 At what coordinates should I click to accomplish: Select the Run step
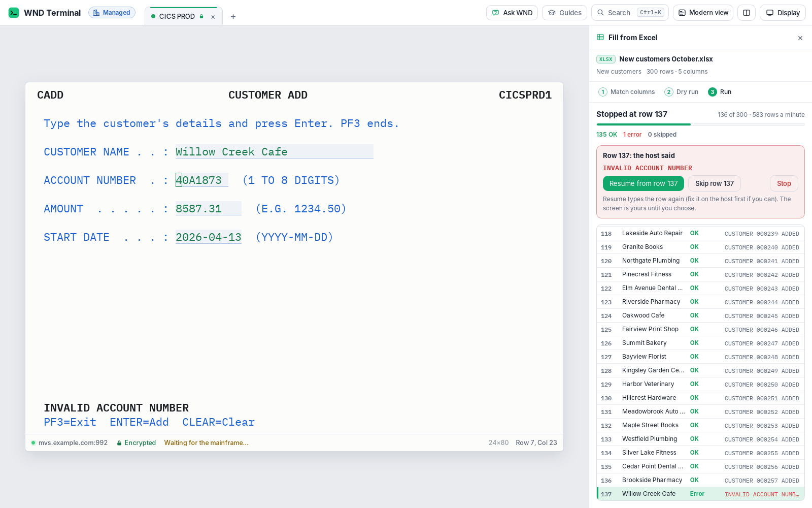click(720, 92)
